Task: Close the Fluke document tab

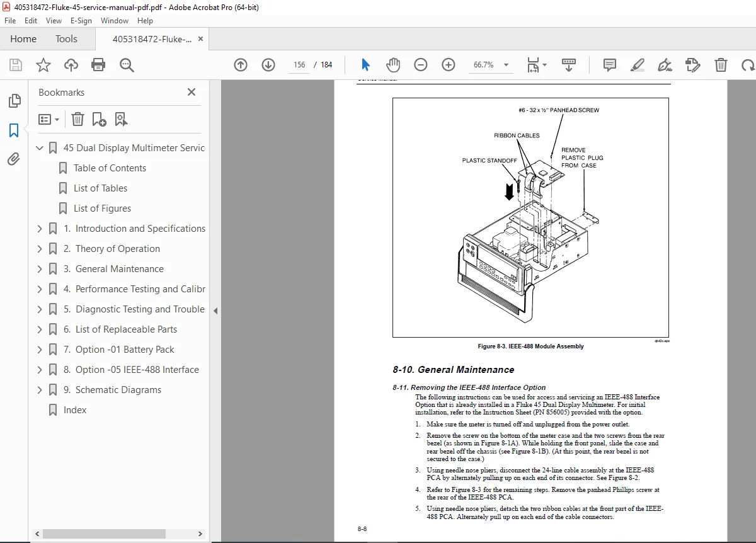Action: click(201, 39)
